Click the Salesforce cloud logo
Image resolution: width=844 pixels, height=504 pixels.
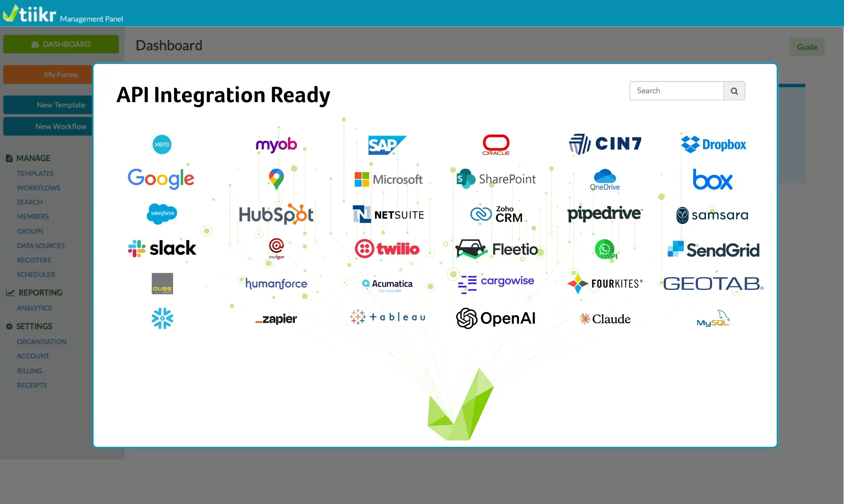[x=162, y=214]
